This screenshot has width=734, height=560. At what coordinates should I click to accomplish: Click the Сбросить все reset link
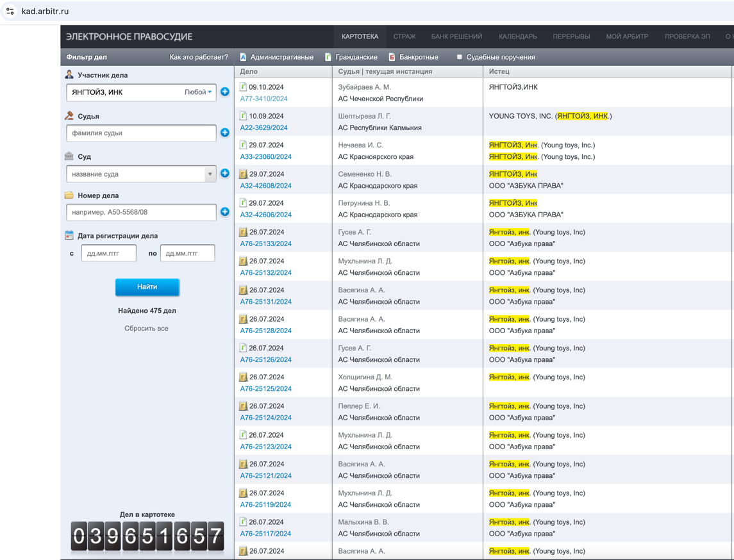(146, 329)
